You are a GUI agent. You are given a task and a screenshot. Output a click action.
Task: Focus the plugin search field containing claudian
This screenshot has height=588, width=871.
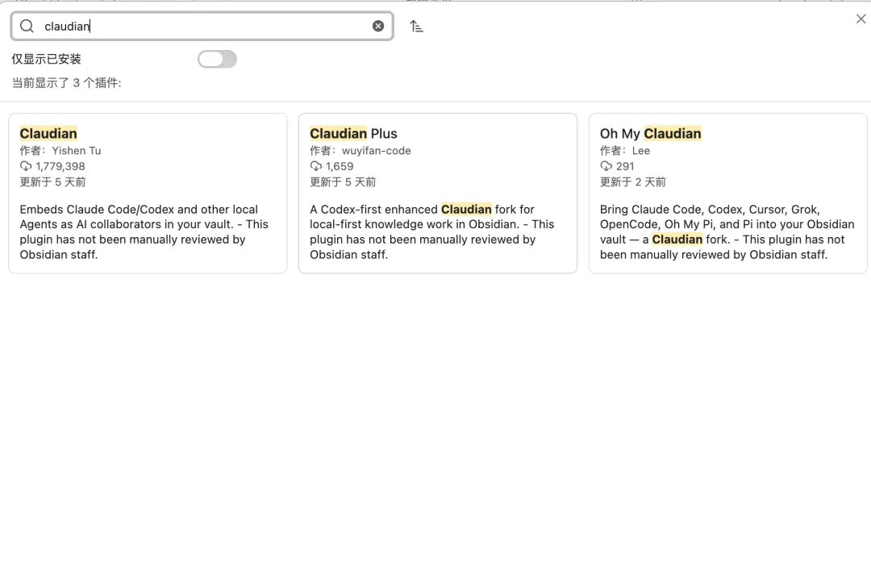[202, 26]
